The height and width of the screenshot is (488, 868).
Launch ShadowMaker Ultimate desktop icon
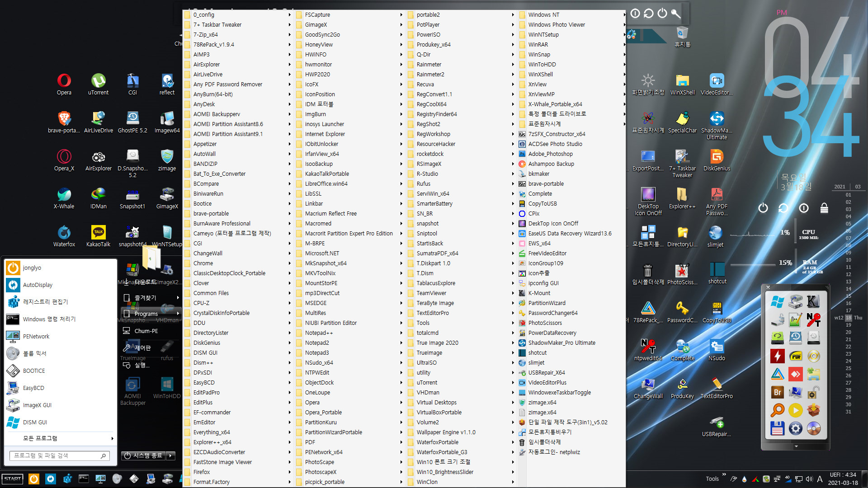[717, 125]
